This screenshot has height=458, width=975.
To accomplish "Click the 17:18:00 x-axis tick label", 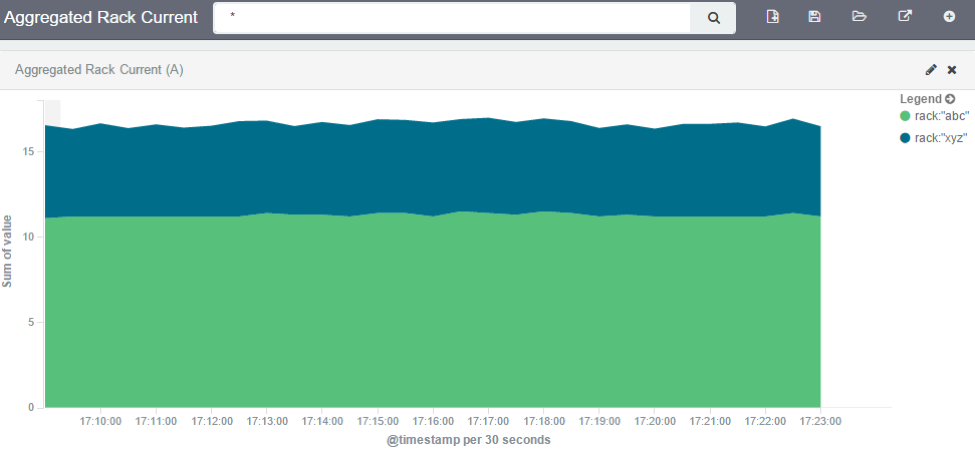I will (544, 421).
